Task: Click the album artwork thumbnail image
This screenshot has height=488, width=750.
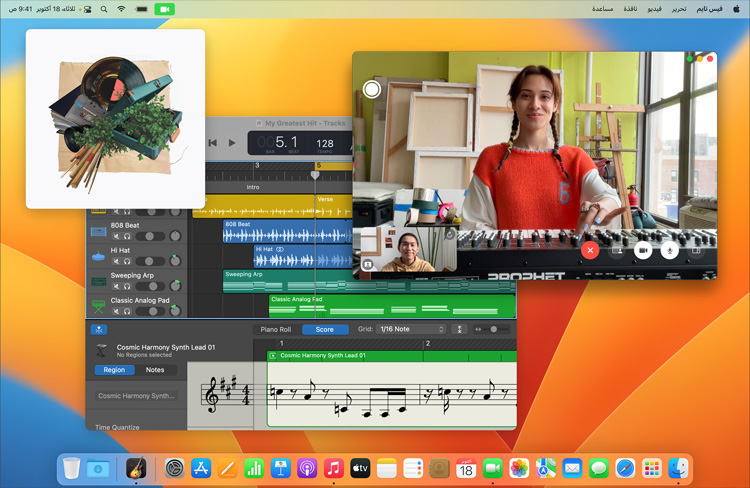Action: [115, 118]
